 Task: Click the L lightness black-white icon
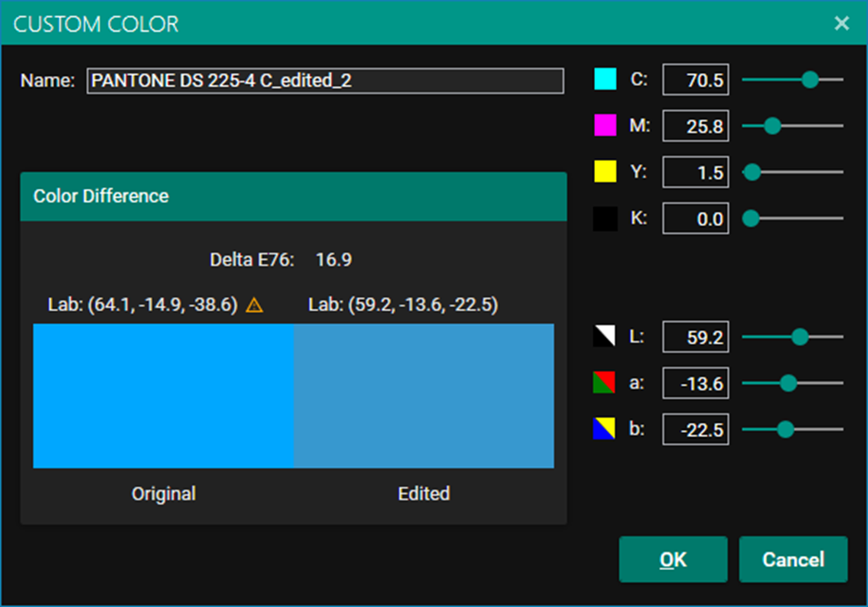[x=605, y=337]
